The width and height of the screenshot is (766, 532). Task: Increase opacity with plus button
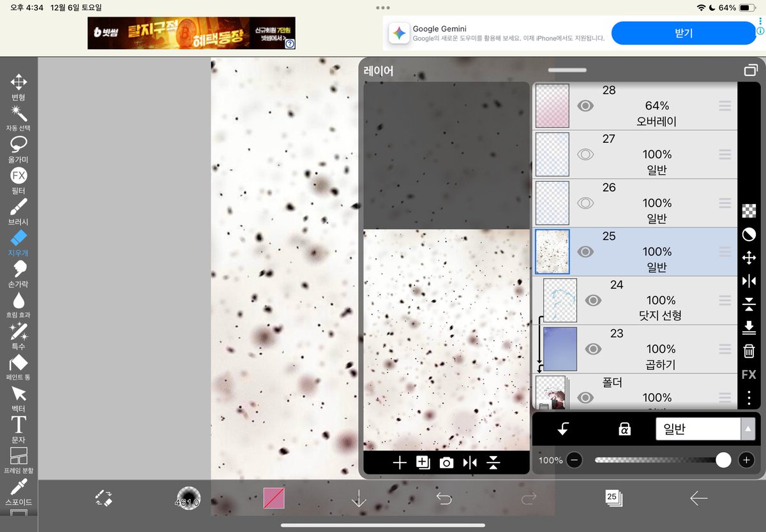[x=746, y=460]
